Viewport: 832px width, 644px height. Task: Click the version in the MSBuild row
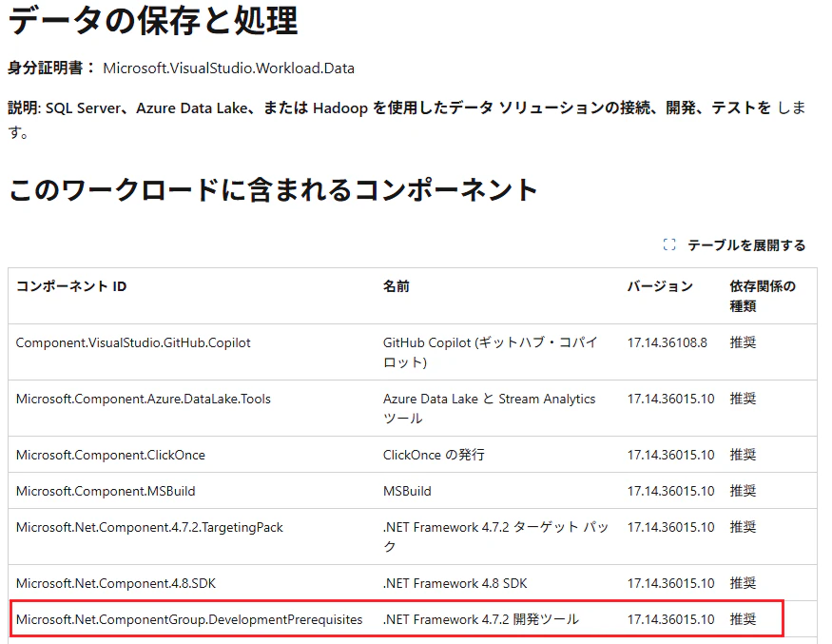(x=670, y=492)
